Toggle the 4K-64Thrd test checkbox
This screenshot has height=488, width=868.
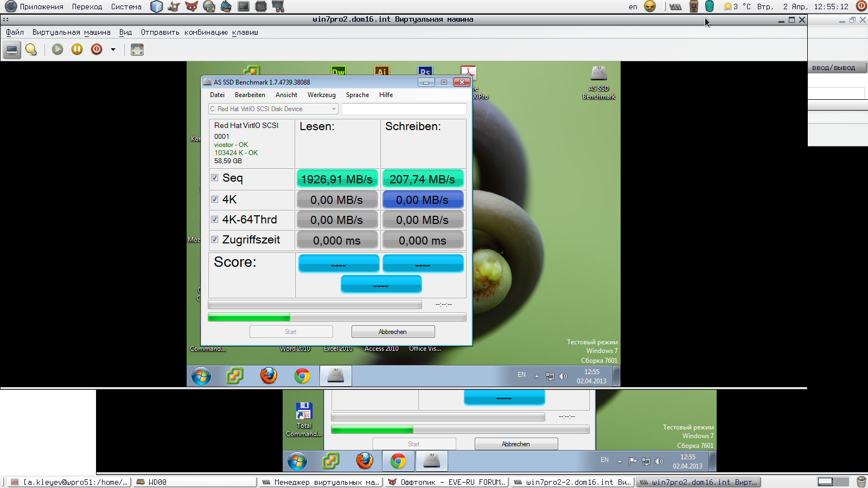pyautogui.click(x=215, y=220)
